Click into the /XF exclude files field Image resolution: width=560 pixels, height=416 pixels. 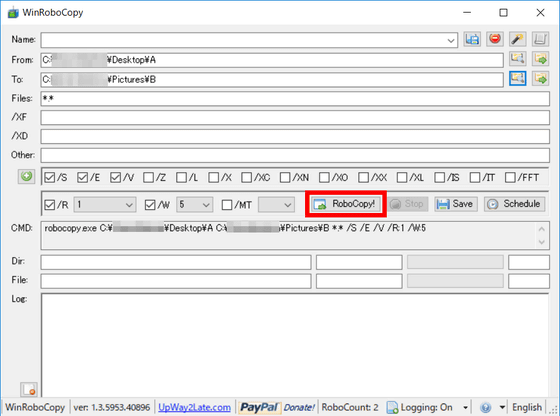pyautogui.click(x=295, y=117)
